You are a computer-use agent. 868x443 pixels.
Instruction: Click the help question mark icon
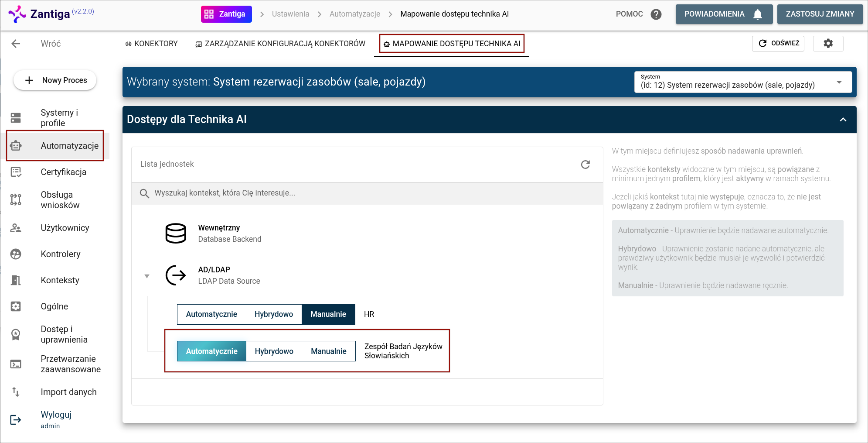(656, 14)
